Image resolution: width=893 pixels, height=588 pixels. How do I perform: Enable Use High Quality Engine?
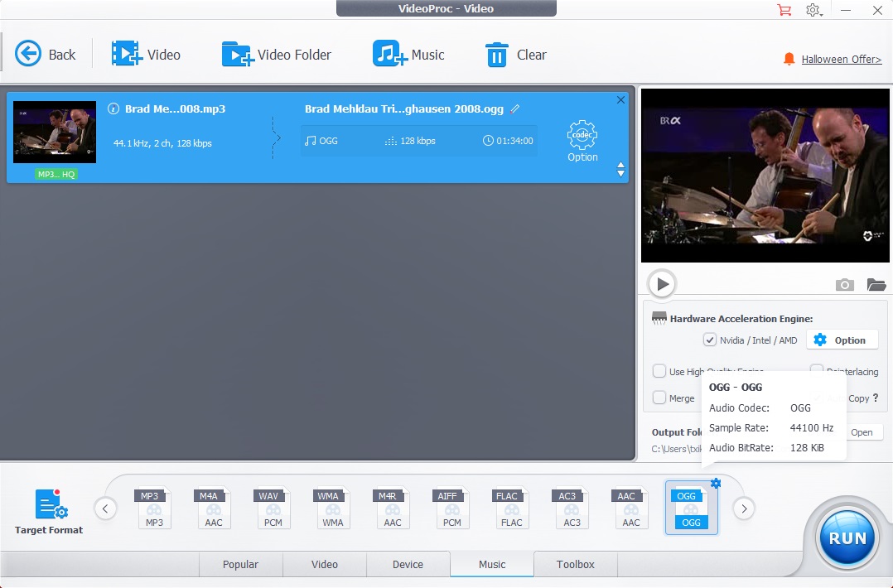(659, 371)
